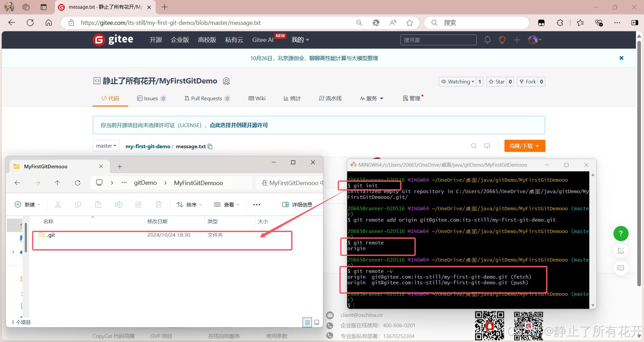This screenshot has height=342, width=644.
Task: Open the Pull Requests tab
Action: point(207,98)
